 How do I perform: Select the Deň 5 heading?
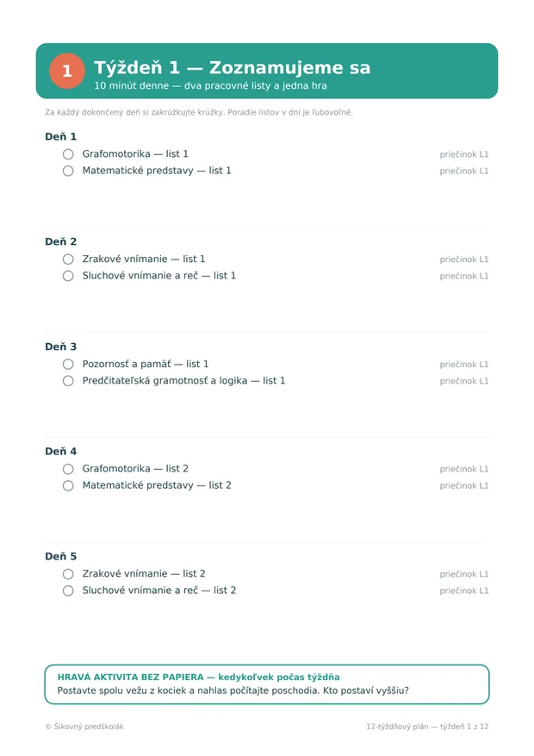pyautogui.click(x=60, y=556)
